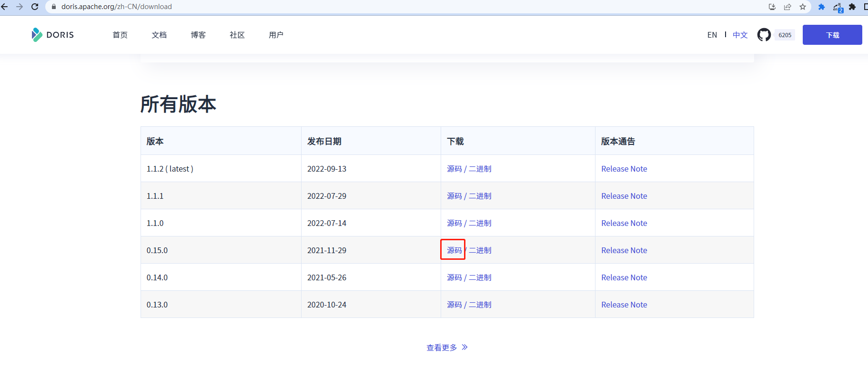Switch language to 中文
Viewport: 868px width, 389px height.
click(x=740, y=35)
